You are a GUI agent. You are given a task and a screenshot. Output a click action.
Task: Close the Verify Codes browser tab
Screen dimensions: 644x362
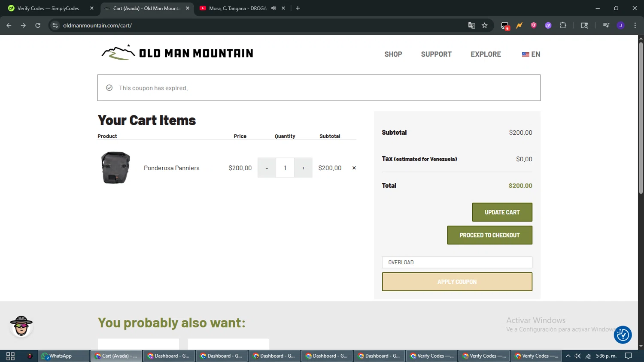click(91, 8)
